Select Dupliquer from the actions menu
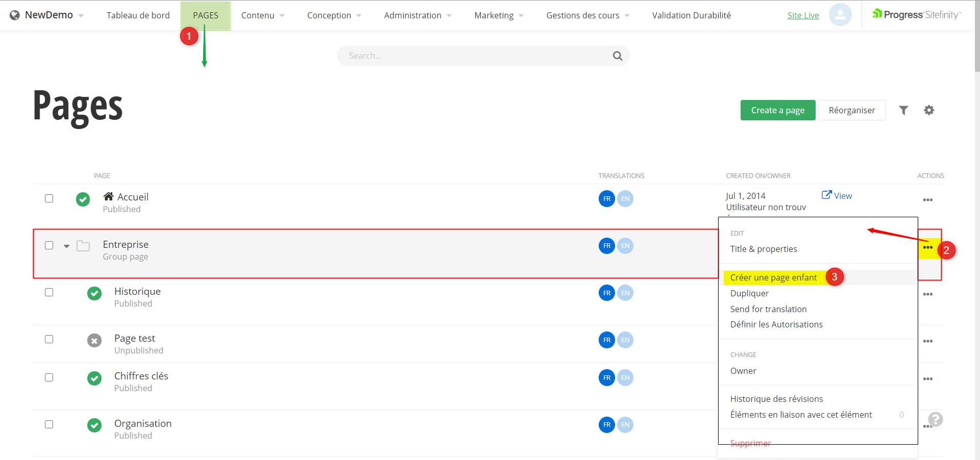Image resolution: width=980 pixels, height=460 pixels. [749, 293]
